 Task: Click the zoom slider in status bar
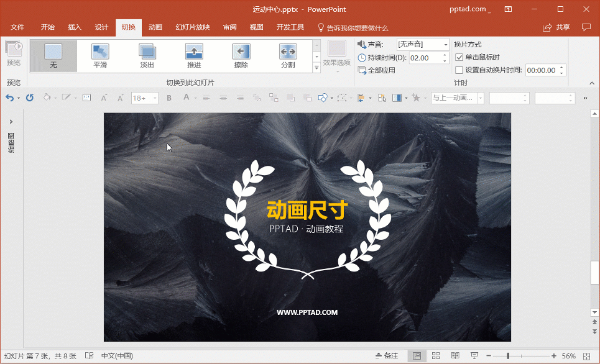[x=509, y=356]
